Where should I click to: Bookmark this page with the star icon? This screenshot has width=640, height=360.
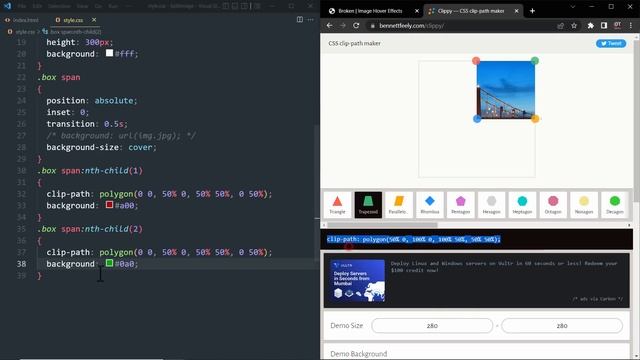[x=574, y=25]
